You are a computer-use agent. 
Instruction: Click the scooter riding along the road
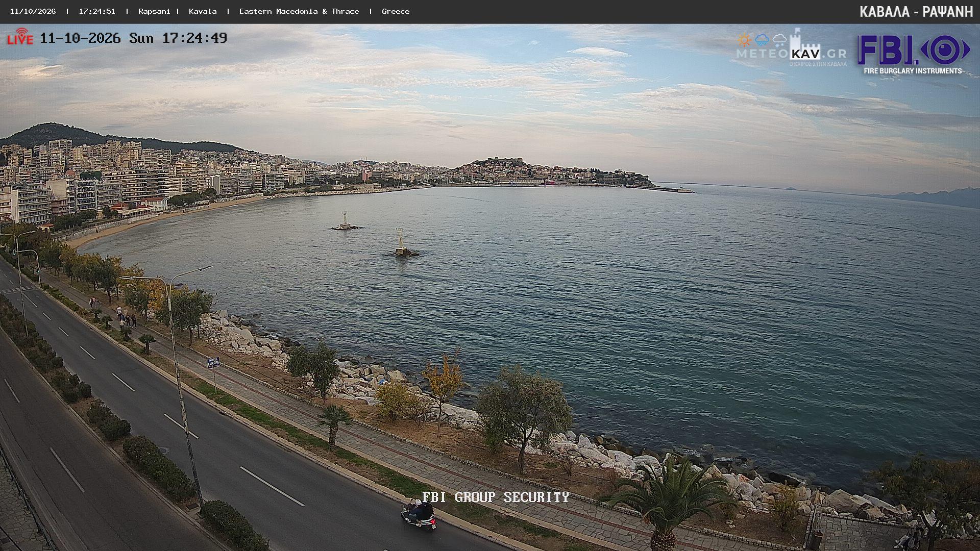(419, 514)
